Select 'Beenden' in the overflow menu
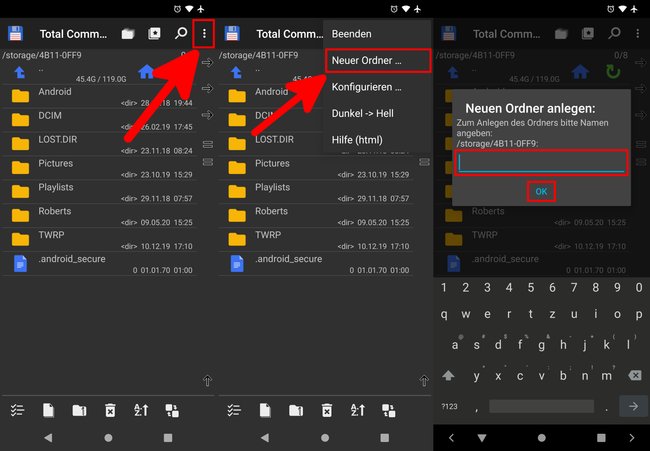 (352, 34)
